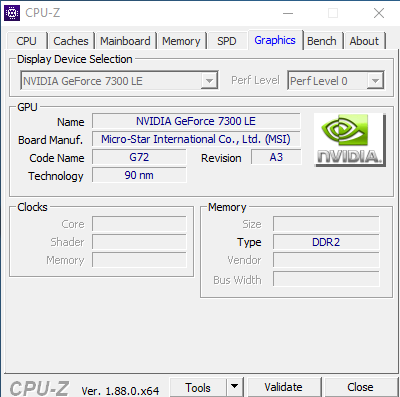Click the empty Bus Width field
The image size is (400, 397).
(x=326, y=279)
